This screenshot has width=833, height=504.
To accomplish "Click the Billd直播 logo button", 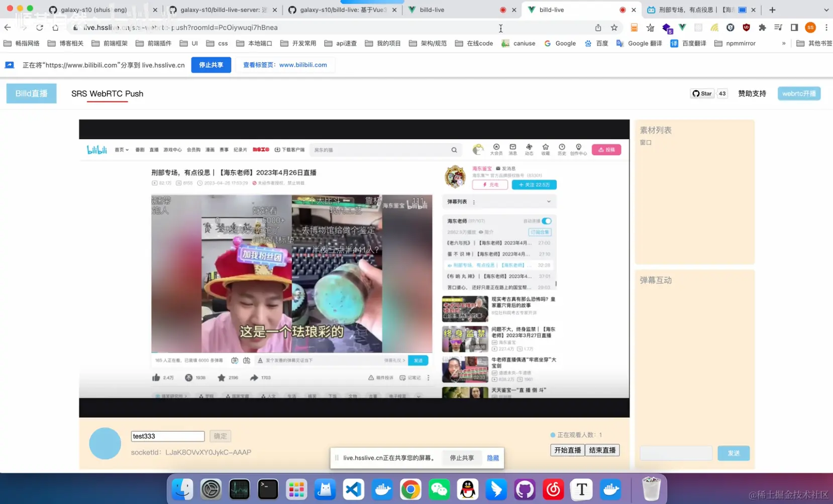I will tap(31, 93).
